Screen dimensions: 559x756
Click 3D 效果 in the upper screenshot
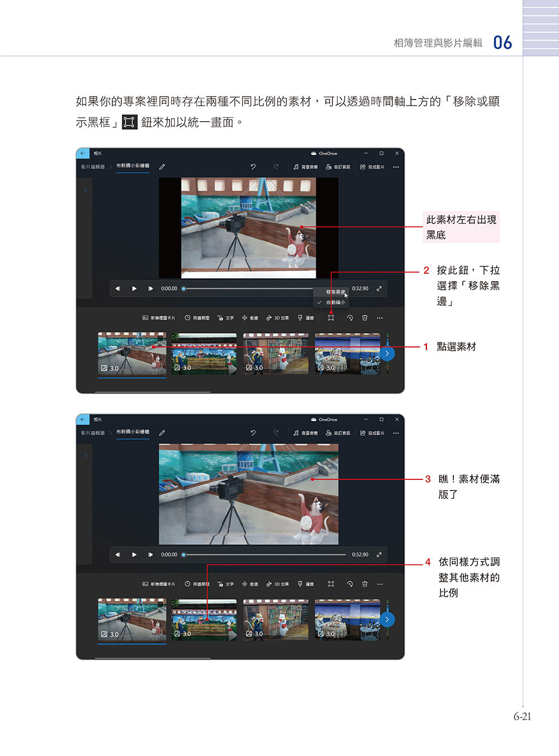click(278, 318)
